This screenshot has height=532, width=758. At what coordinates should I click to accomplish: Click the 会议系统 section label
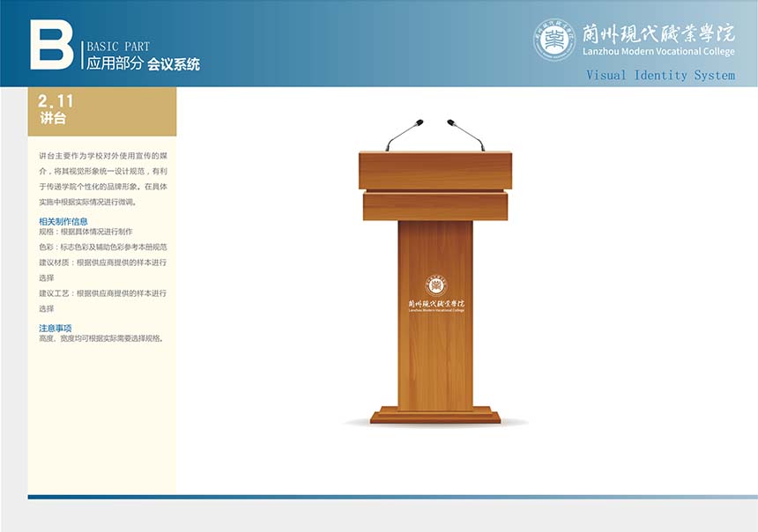pos(174,64)
